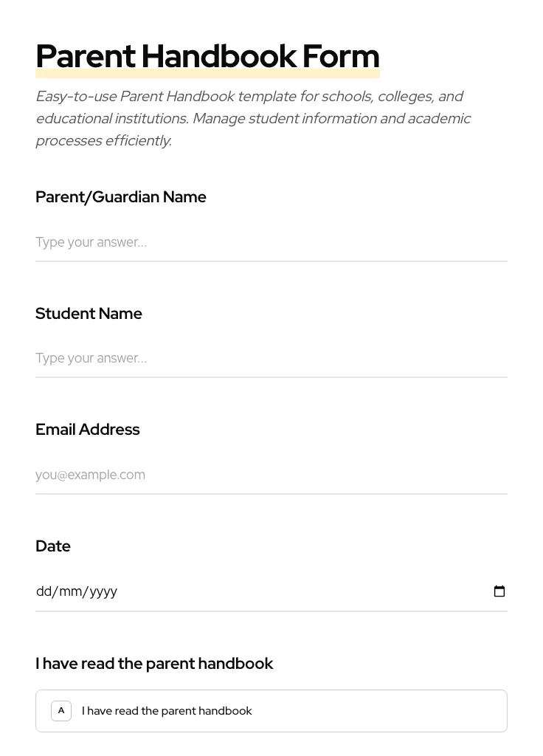Click the yellow highlight under the title
Image resolution: width=543 pixels, height=756 pixels.
pos(207,74)
